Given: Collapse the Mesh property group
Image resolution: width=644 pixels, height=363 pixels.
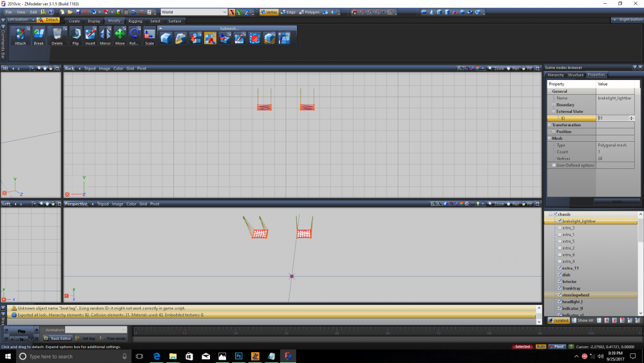Looking at the screenshot, I should click(549, 139).
